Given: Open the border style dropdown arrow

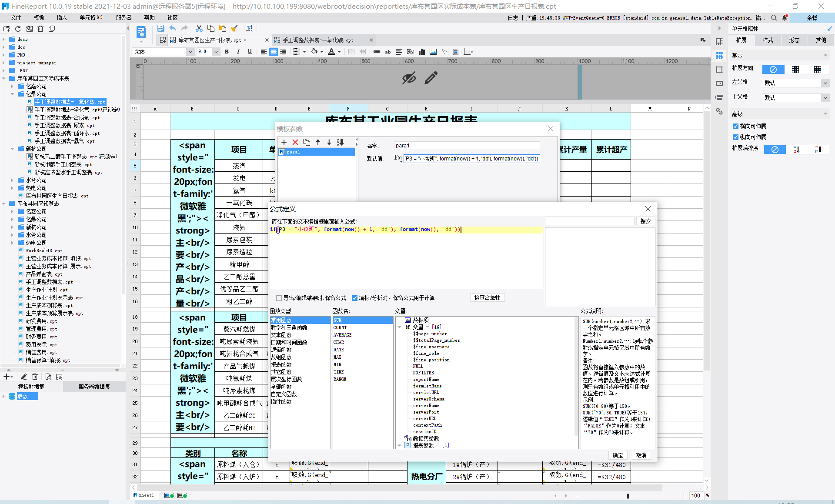Looking at the screenshot, I should (304, 52).
